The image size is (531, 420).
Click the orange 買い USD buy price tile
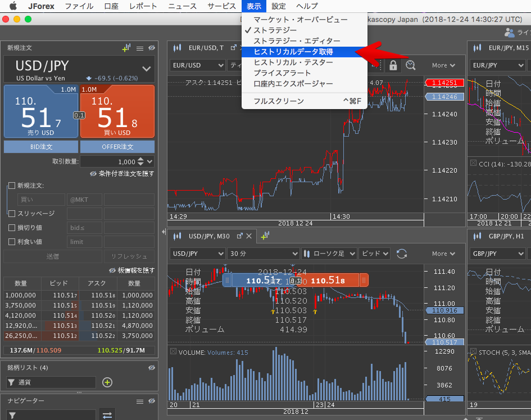tap(117, 111)
